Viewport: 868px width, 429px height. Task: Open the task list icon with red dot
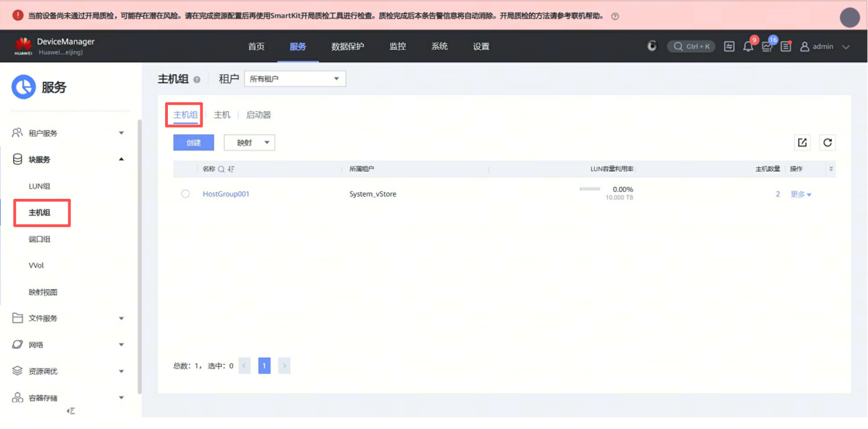pos(786,46)
